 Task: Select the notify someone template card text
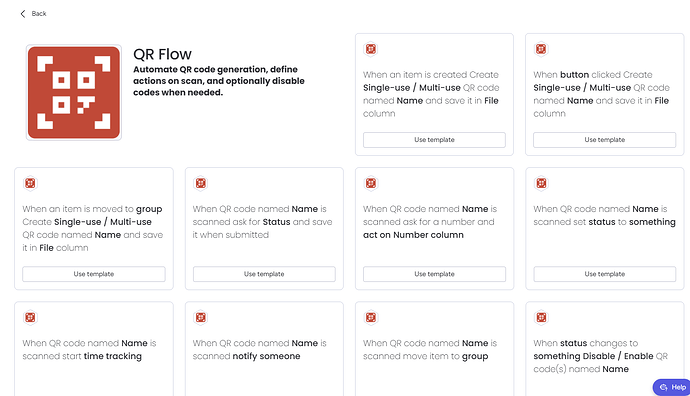(x=260, y=350)
